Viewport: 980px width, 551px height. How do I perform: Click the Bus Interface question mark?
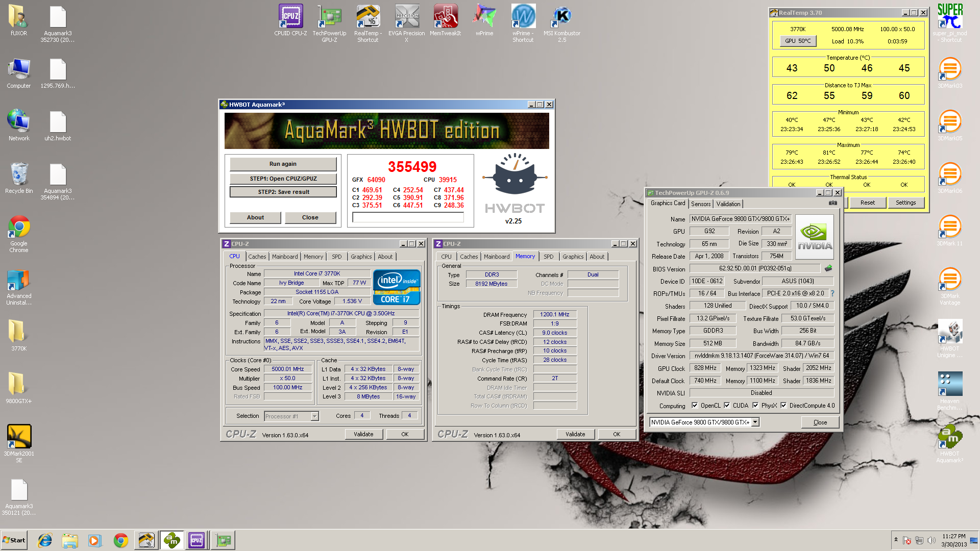click(832, 293)
